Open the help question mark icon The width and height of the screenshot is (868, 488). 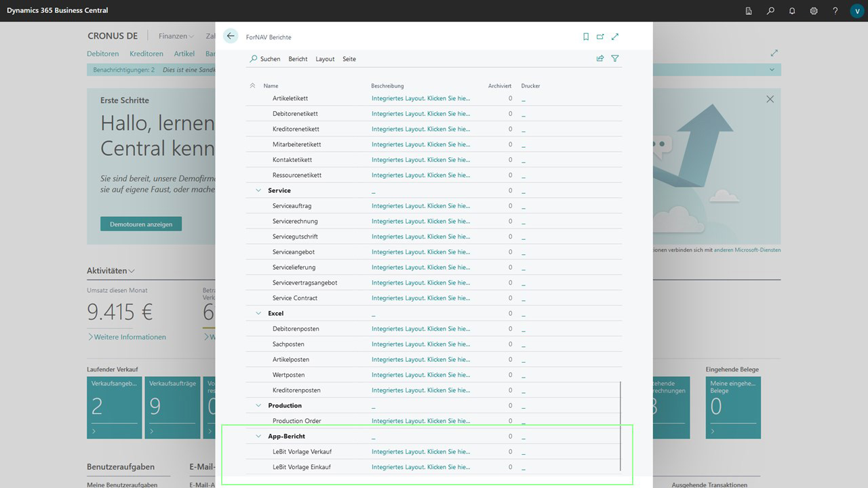click(x=835, y=11)
